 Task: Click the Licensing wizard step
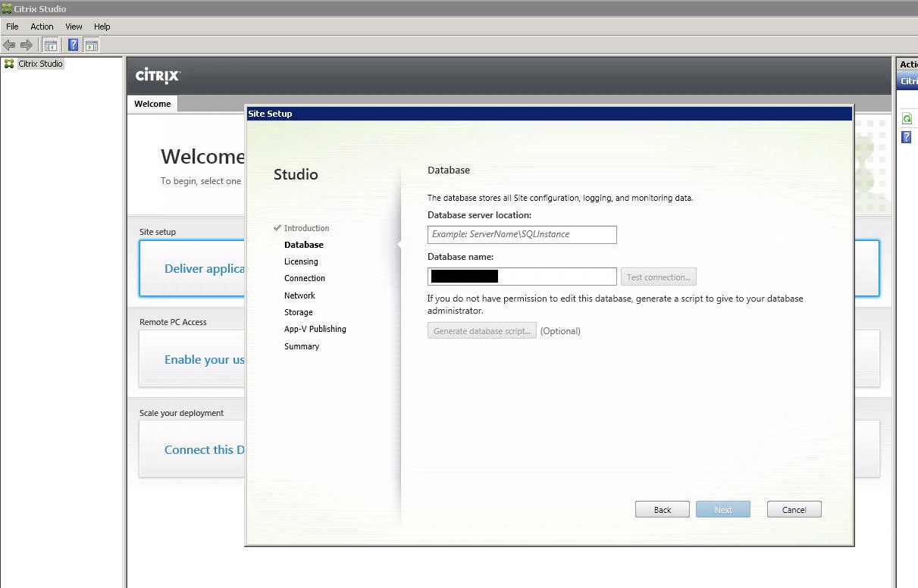click(x=301, y=261)
